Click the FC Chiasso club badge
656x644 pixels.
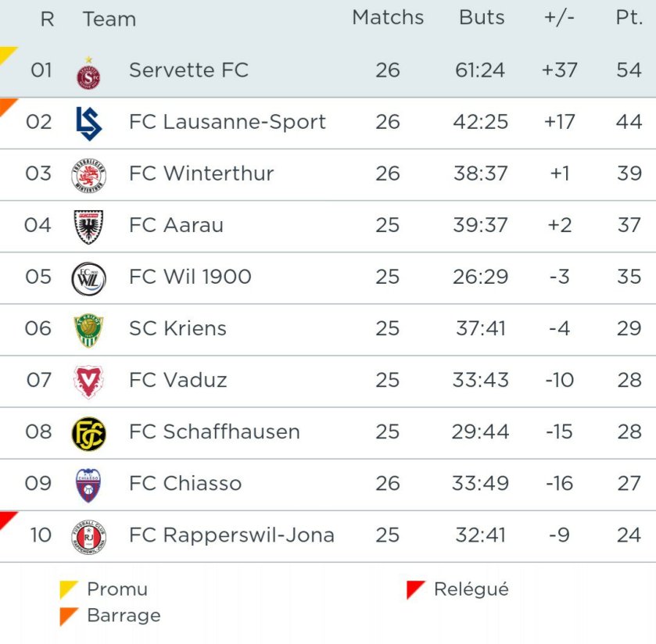(x=88, y=485)
